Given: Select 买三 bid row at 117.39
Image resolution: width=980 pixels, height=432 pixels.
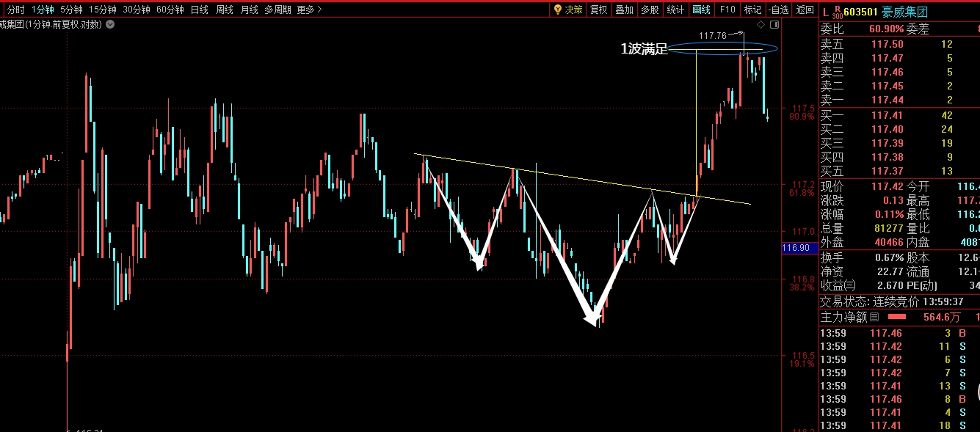Looking at the screenshot, I should (899, 143).
